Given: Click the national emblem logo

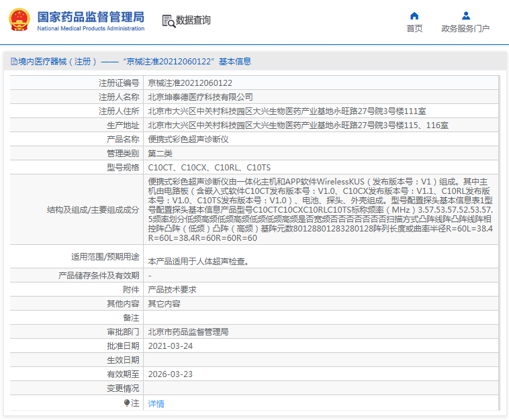Looking at the screenshot, I should click(19, 20).
